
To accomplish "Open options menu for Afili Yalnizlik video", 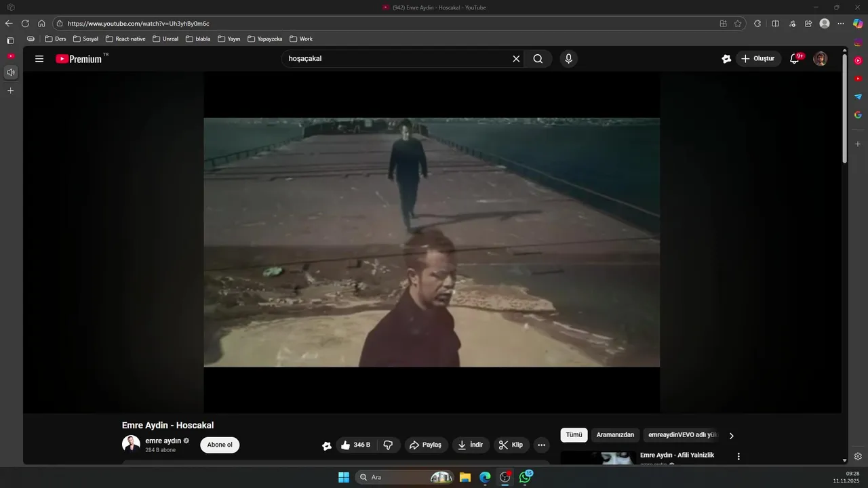I will [738, 457].
